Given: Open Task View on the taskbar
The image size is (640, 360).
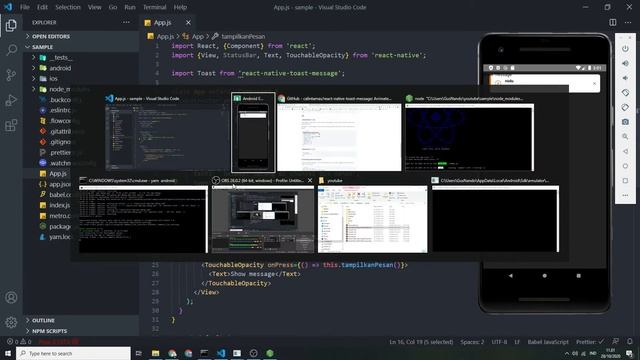Looking at the screenshot, I should (x=139, y=353).
